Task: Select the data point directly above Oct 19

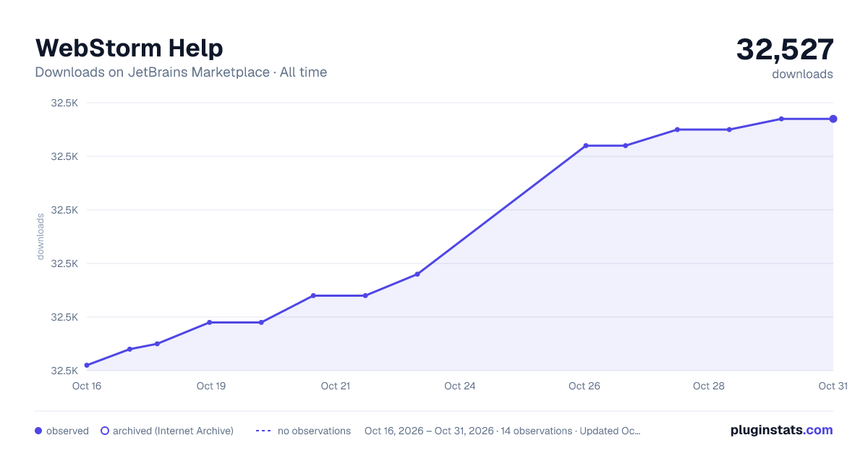Action: pos(210,322)
